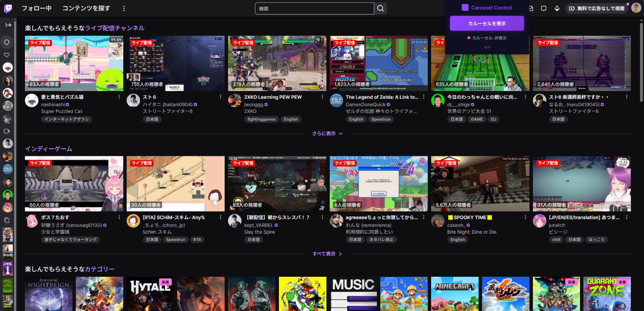Open the three-dot more menu in top navigation
This screenshot has height=311, width=644.
pyautogui.click(x=124, y=8)
